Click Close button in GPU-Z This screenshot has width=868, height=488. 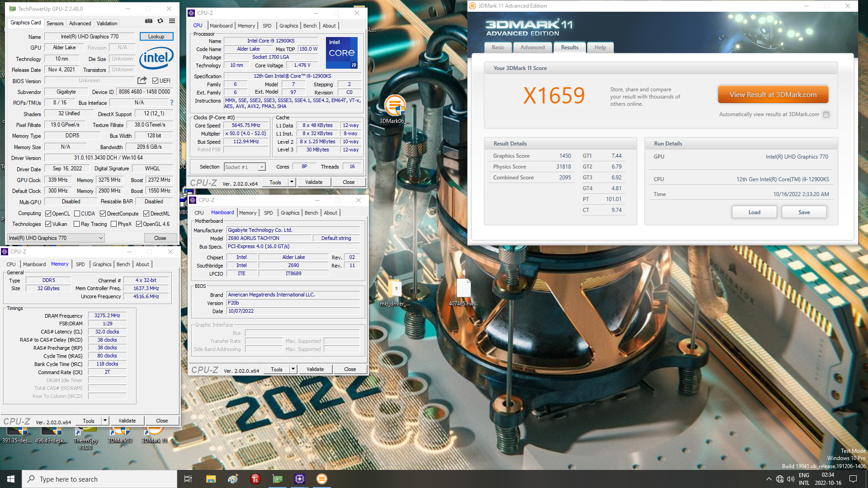coord(160,238)
